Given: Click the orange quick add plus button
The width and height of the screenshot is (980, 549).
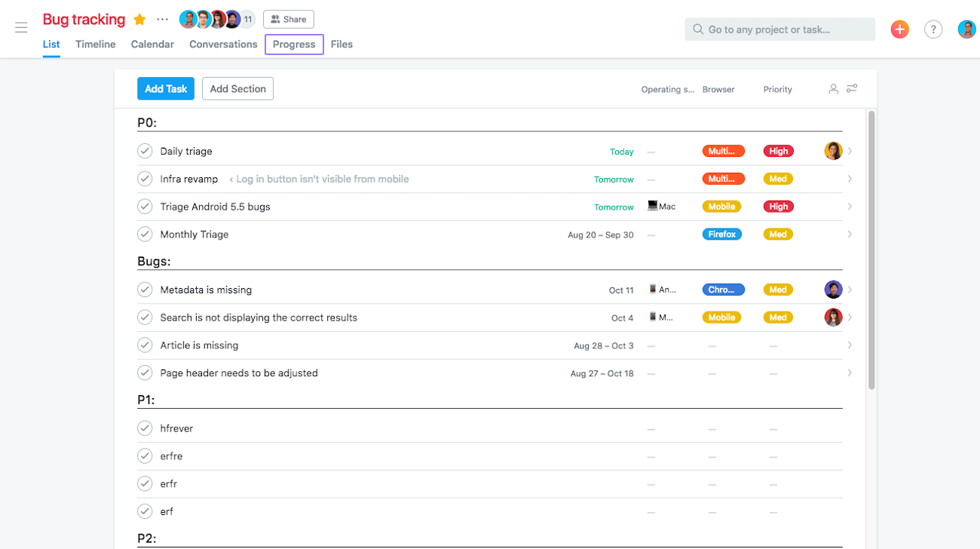Looking at the screenshot, I should [899, 29].
